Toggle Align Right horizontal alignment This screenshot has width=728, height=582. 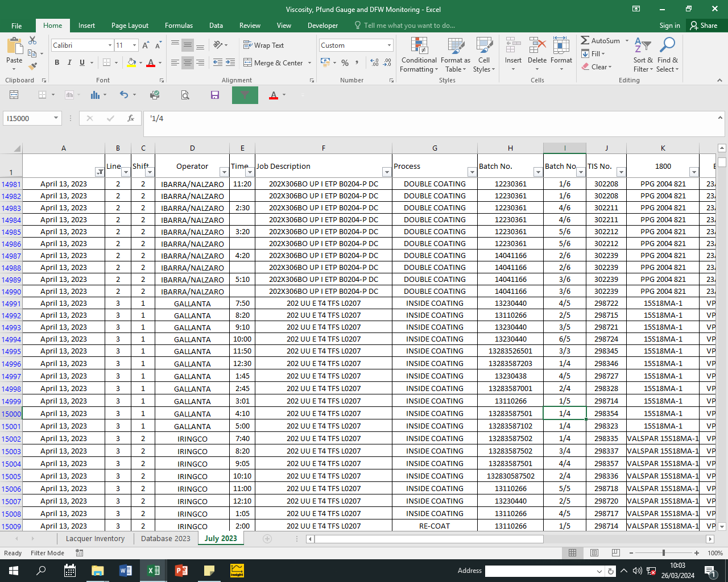click(200, 63)
